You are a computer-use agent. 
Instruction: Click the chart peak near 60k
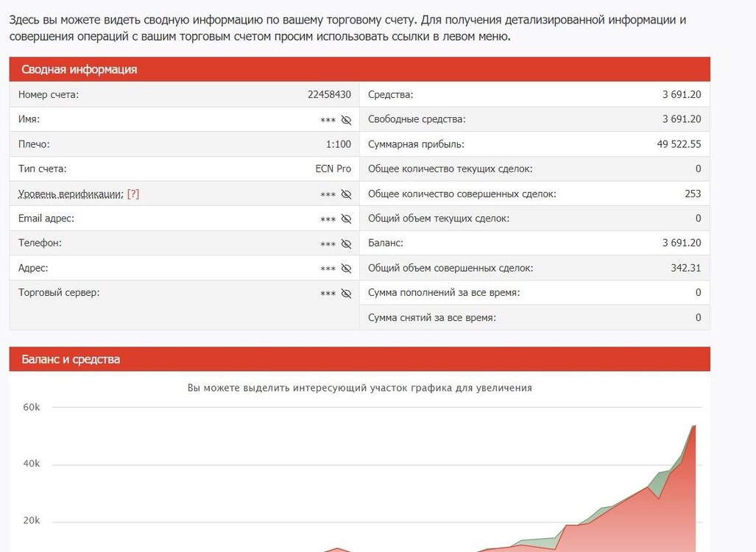point(694,426)
